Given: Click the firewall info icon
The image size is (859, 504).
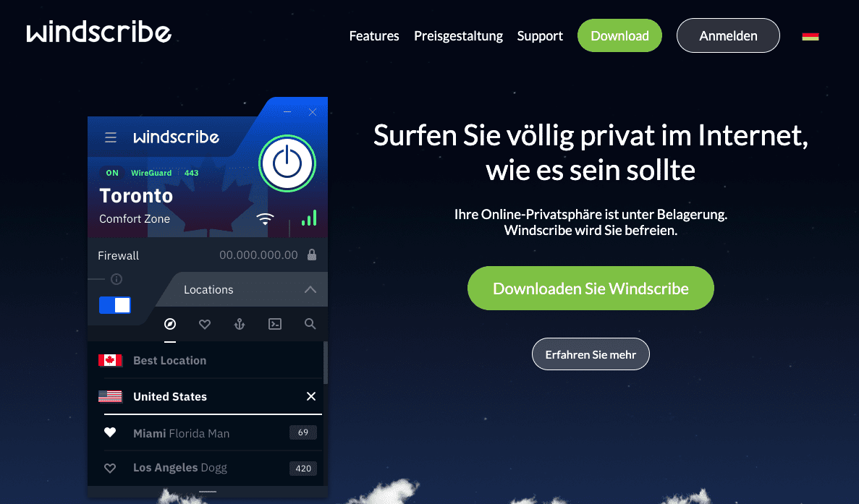Looking at the screenshot, I should (x=117, y=279).
